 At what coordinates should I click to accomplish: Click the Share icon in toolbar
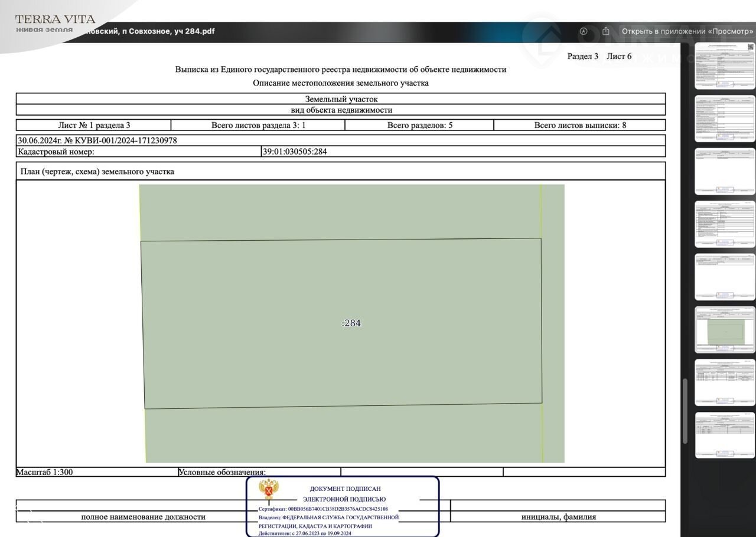[605, 31]
